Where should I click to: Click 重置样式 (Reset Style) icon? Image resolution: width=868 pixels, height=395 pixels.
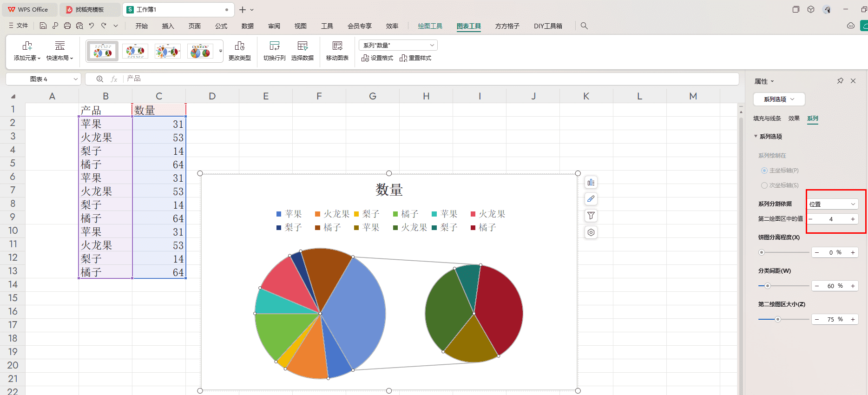(x=403, y=58)
